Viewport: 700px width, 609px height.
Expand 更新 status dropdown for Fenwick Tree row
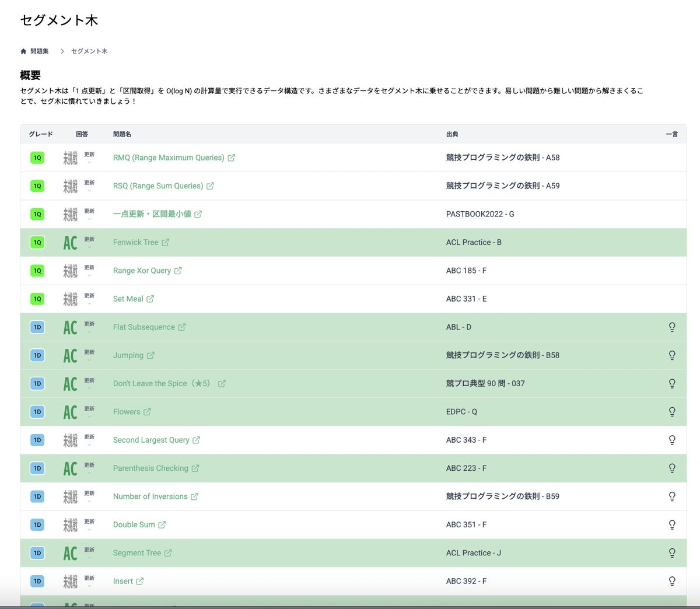point(89,243)
